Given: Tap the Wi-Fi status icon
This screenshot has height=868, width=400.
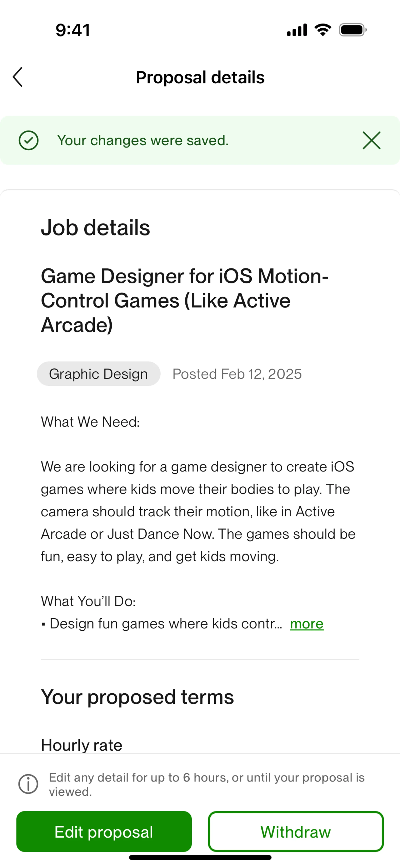Looking at the screenshot, I should tap(322, 30).
